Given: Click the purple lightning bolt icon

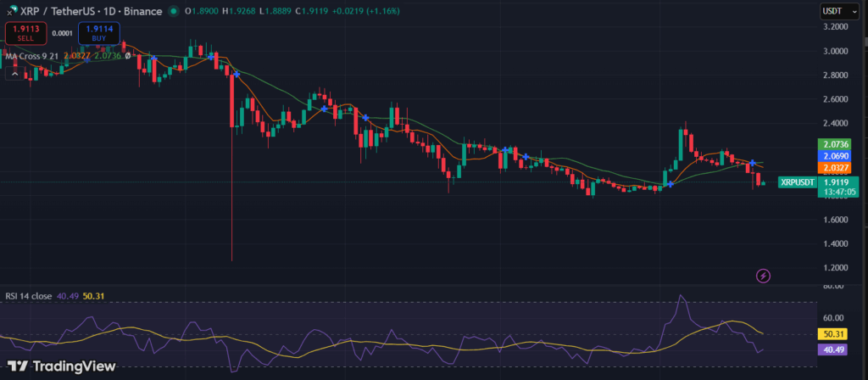Looking at the screenshot, I should [763, 276].
